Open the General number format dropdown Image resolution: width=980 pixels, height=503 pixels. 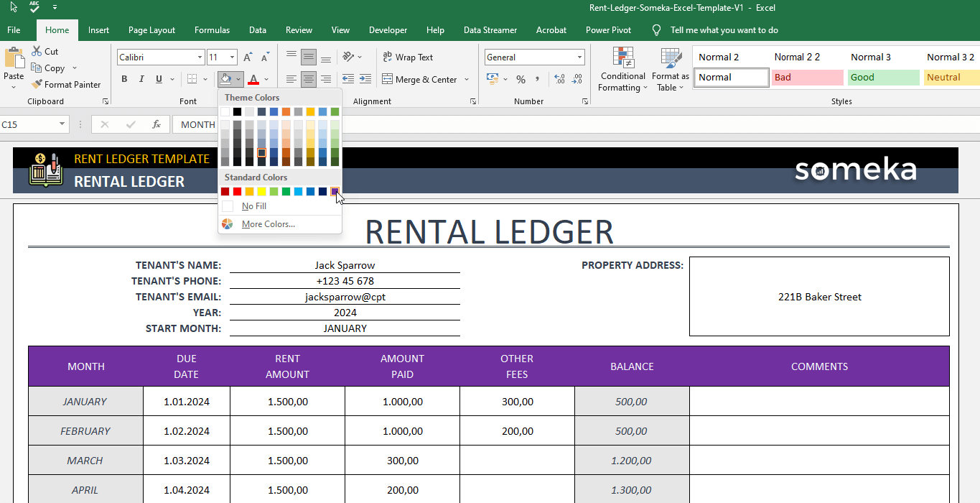pos(579,57)
